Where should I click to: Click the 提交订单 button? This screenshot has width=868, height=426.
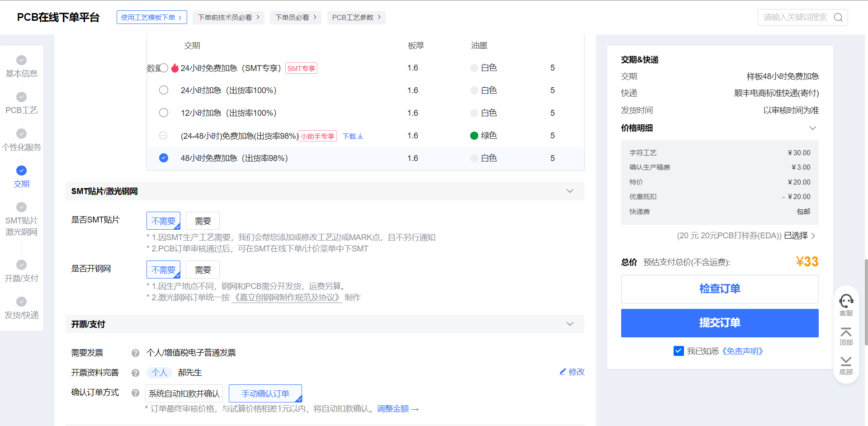click(x=720, y=323)
